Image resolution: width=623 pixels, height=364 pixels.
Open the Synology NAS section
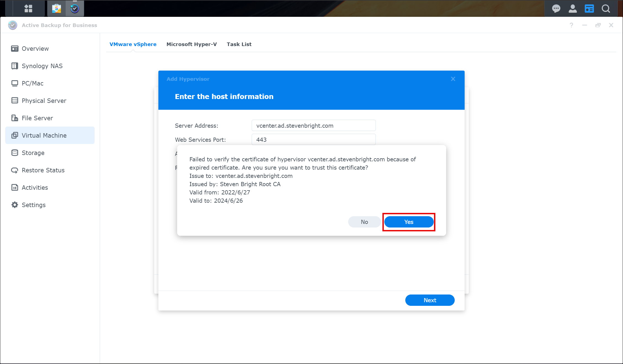click(x=42, y=66)
